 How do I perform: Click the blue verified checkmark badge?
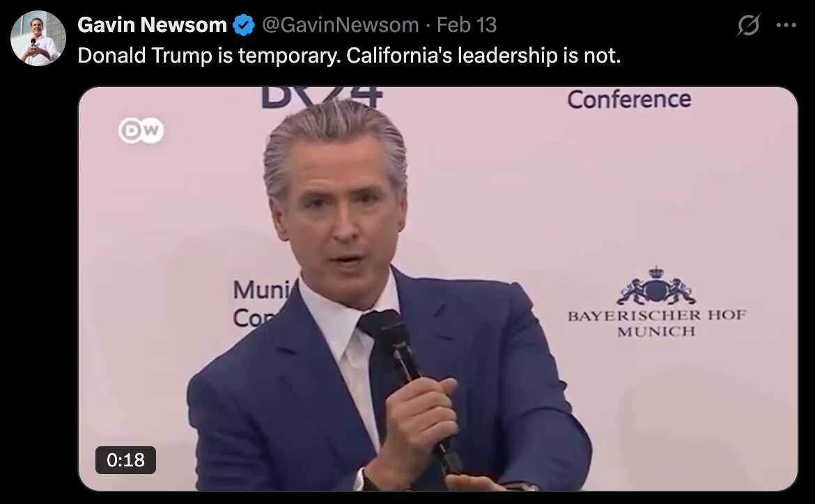(x=244, y=25)
